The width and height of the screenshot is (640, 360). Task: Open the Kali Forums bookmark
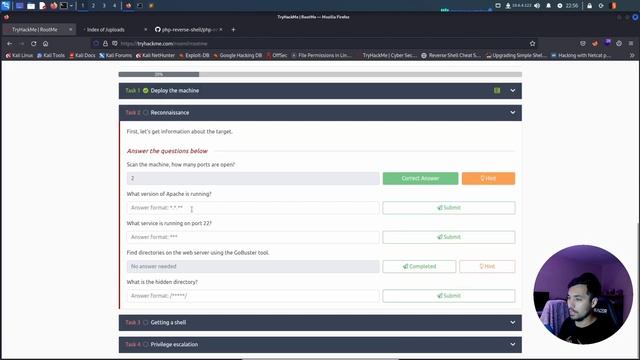(116, 55)
